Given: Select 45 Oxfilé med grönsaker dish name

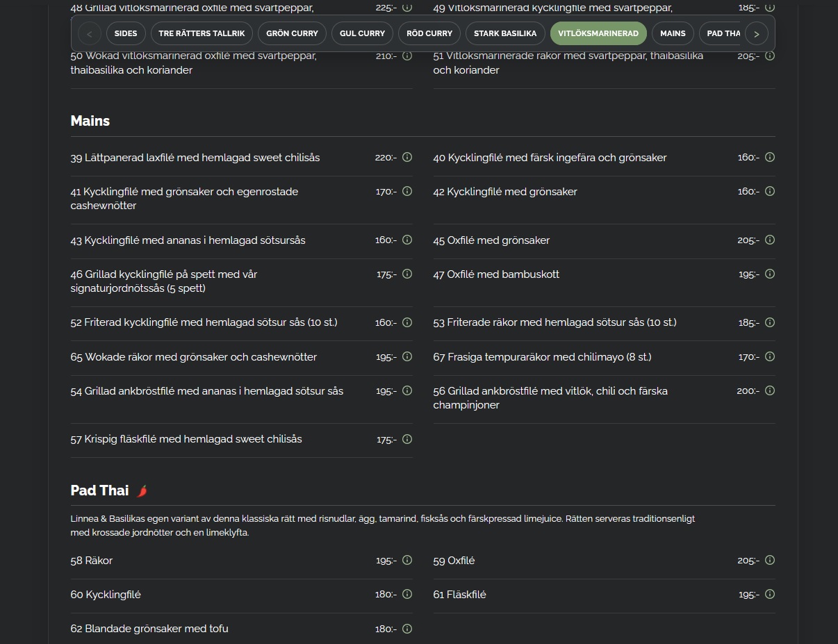Looking at the screenshot, I should pos(491,240).
